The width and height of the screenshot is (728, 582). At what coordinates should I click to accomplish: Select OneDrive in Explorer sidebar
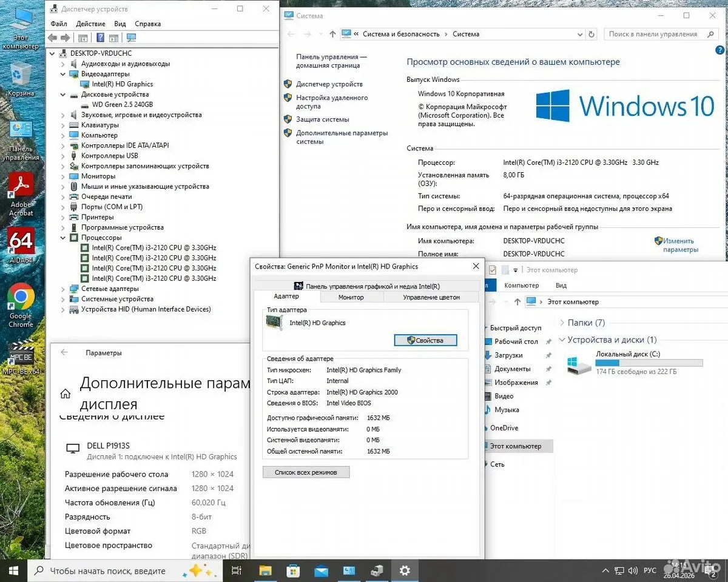pyautogui.click(x=504, y=428)
